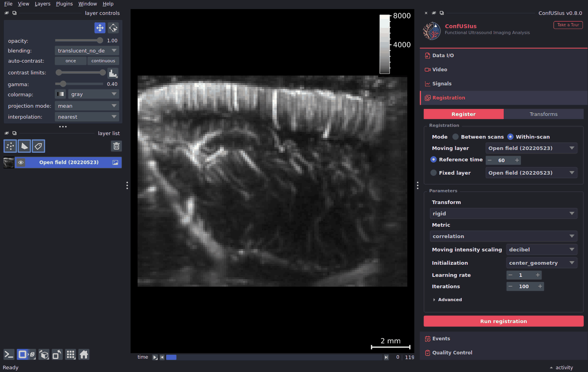
Task: Delete the selected layer with trash icon
Action: click(x=116, y=146)
